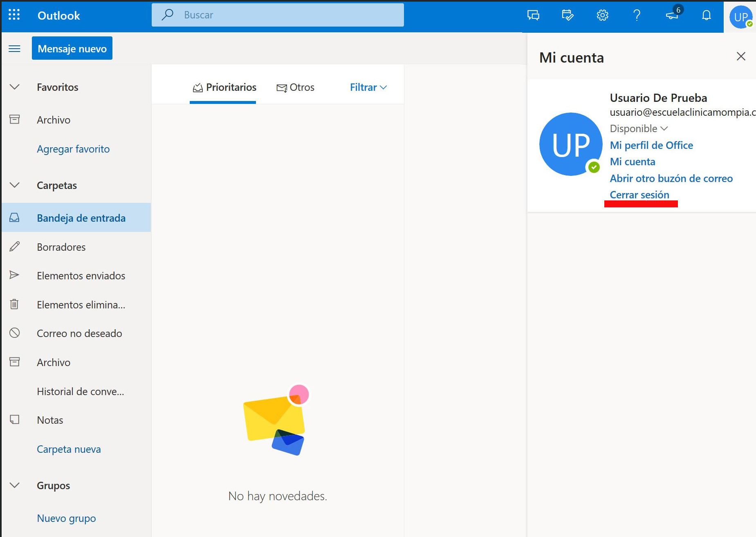The image size is (756, 537).
Task: Select Bandeja de entrada folder
Action: (76, 218)
